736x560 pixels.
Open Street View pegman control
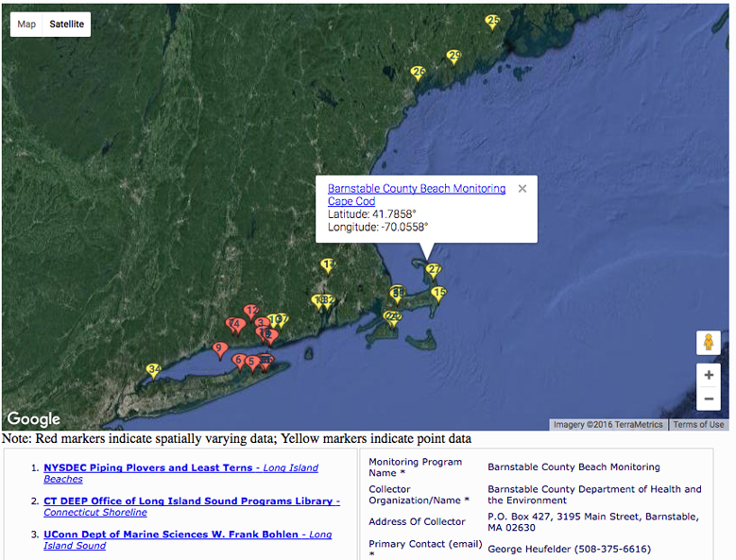tap(709, 343)
